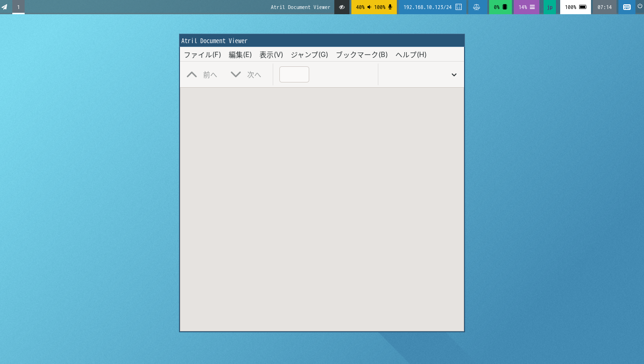Click the balance scale icon
Viewport: 644px width, 364px height.
pos(476,7)
